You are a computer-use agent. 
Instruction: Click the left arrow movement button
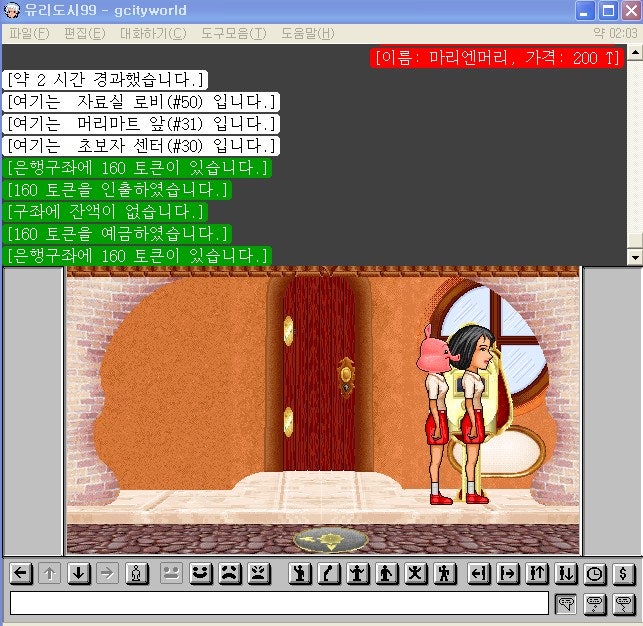click(x=21, y=574)
